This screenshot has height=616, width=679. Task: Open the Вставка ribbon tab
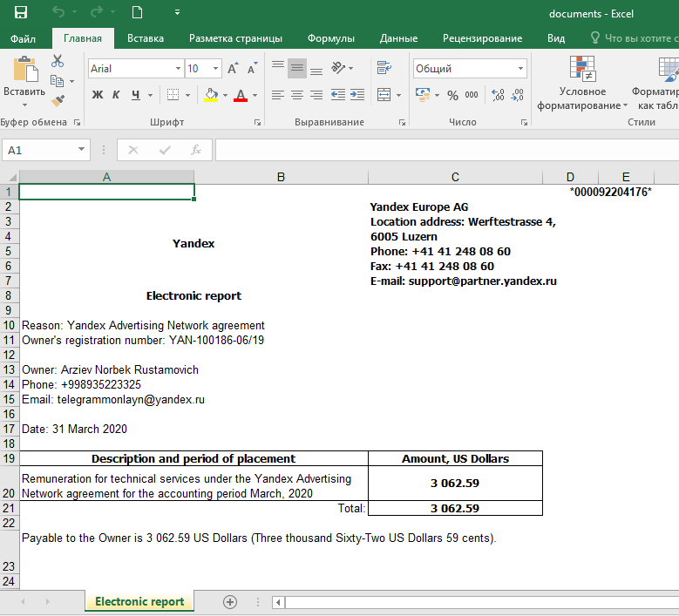click(x=145, y=38)
